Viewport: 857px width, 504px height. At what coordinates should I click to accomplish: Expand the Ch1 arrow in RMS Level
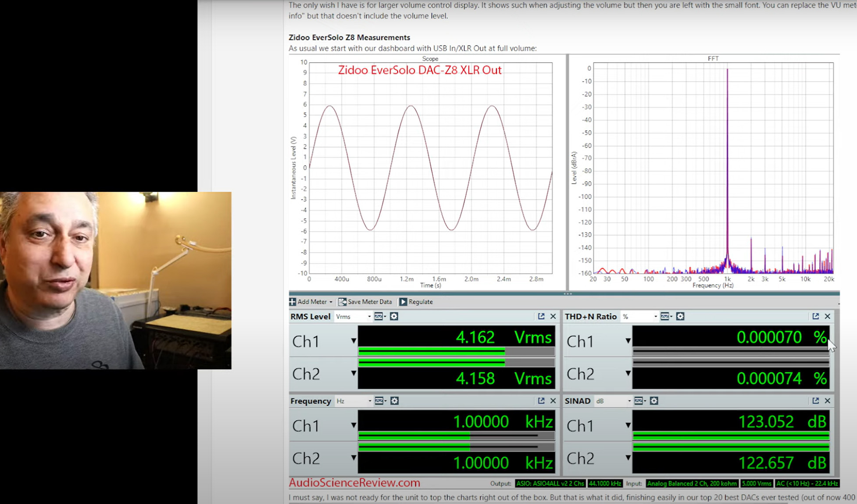point(354,341)
